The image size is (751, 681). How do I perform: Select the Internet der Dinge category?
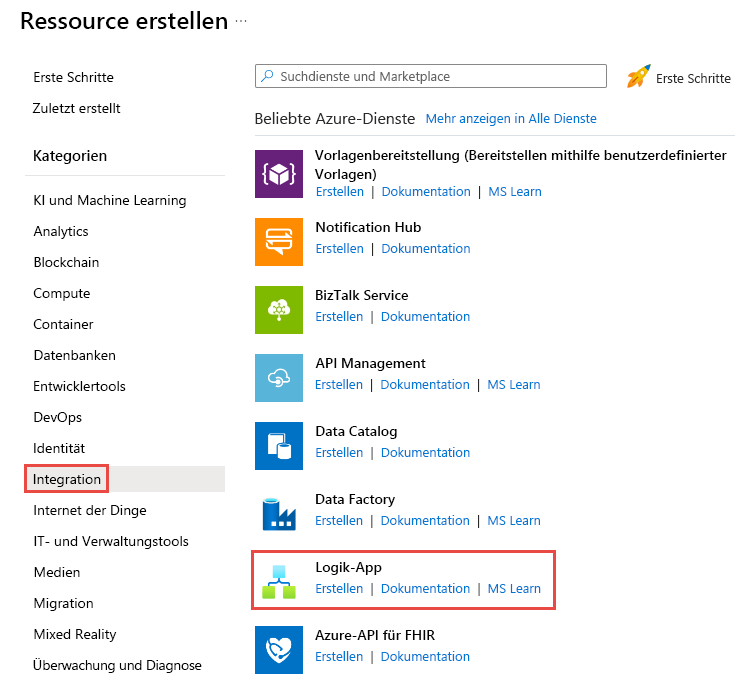pyautogui.click(x=90, y=511)
